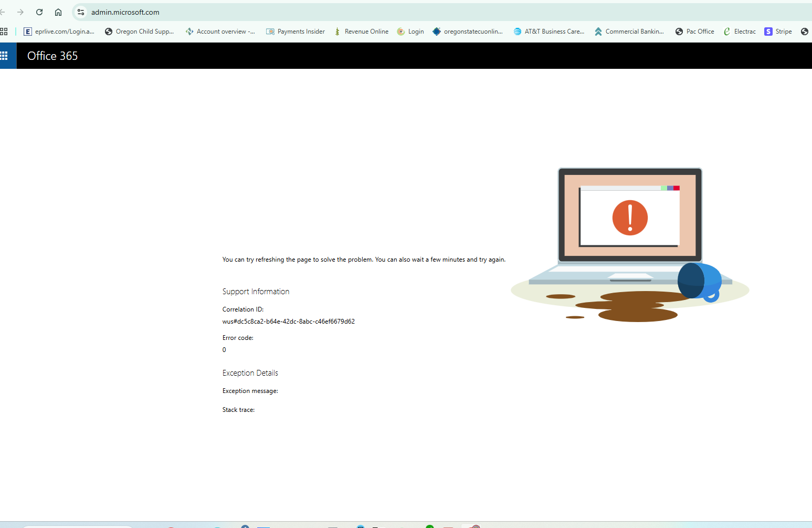Open the AT&T Business Care bookmark
Image resolution: width=812 pixels, height=528 pixels.
click(549, 32)
